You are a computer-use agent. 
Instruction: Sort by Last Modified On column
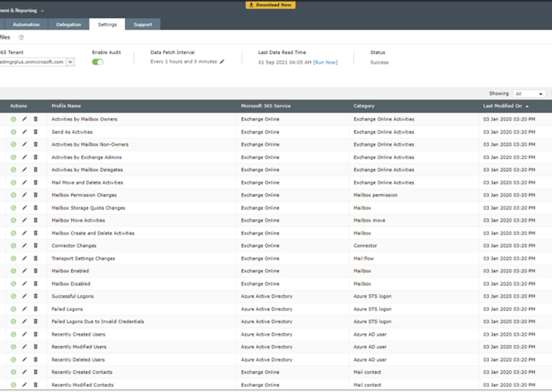(502, 106)
